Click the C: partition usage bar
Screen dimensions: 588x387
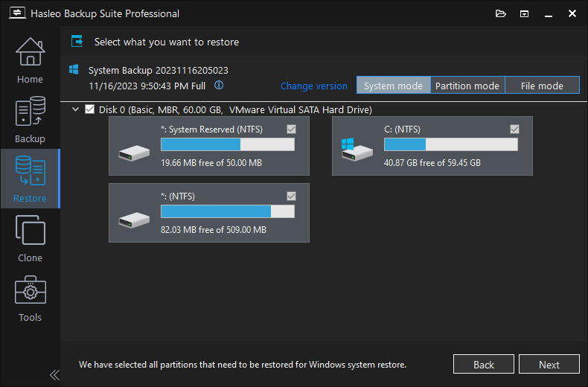451,144
